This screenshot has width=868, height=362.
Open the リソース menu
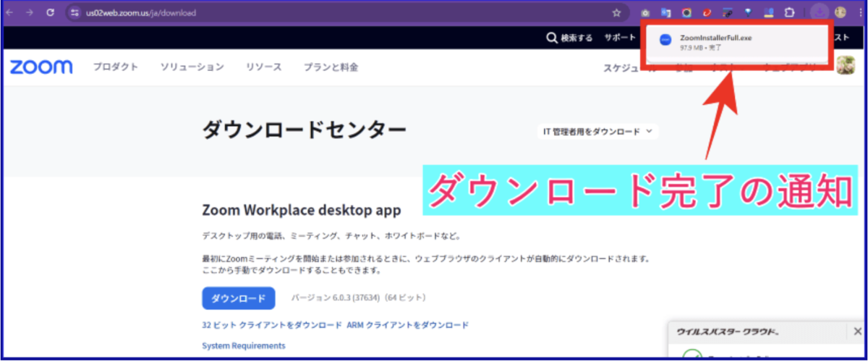tap(263, 67)
